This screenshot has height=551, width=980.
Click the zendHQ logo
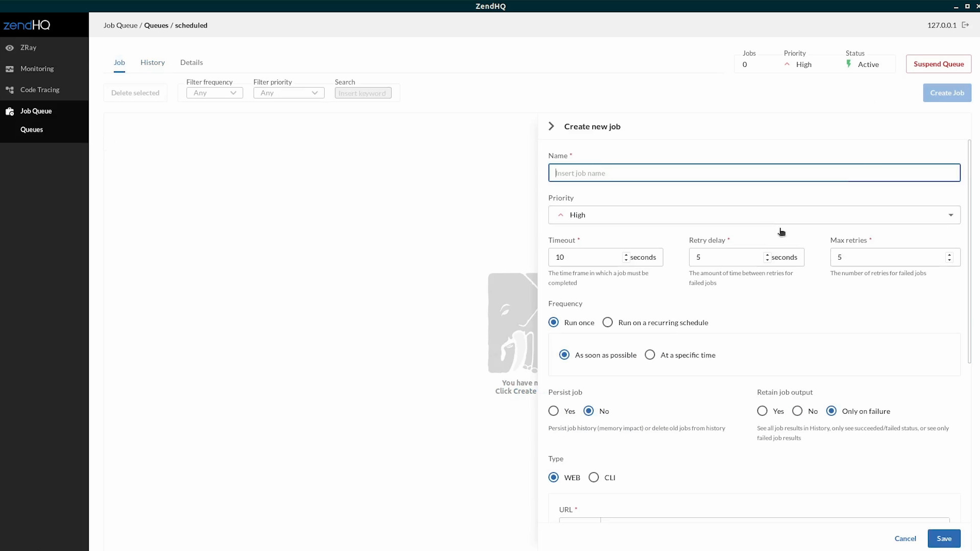[27, 25]
